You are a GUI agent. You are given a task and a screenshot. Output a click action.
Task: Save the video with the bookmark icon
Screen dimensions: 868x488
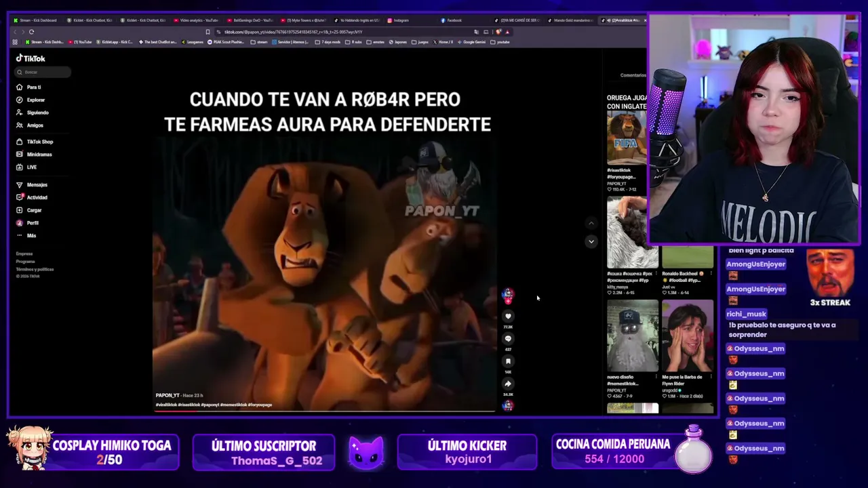(x=508, y=361)
